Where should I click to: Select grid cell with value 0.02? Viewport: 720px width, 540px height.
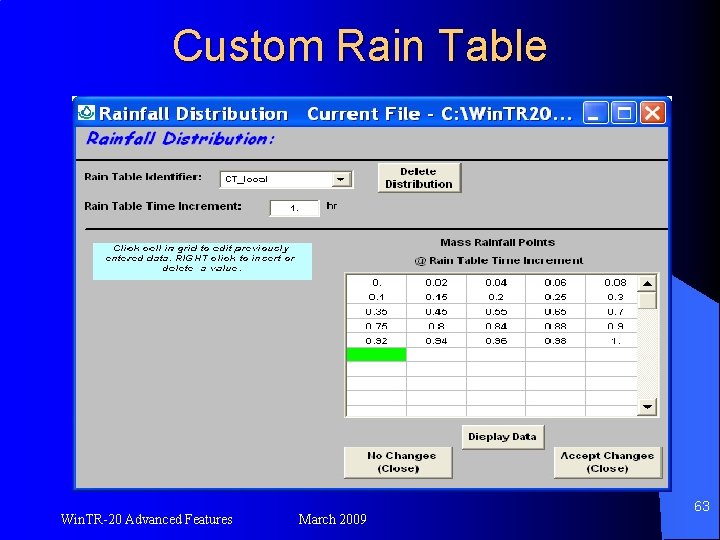[436, 282]
